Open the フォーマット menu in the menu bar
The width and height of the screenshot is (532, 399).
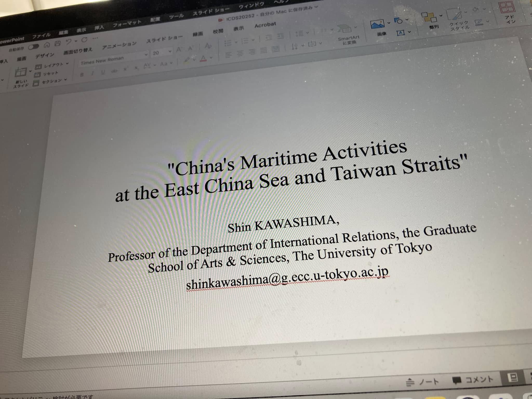(127, 23)
